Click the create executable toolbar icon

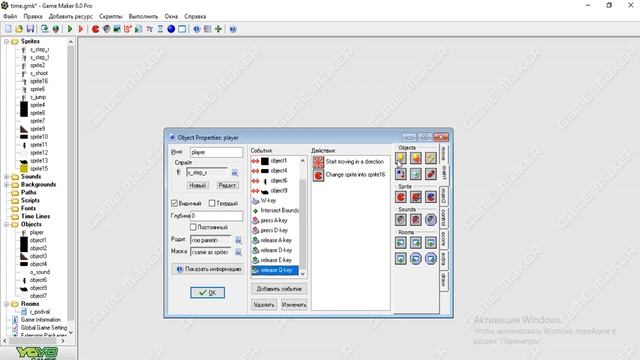click(x=44, y=29)
